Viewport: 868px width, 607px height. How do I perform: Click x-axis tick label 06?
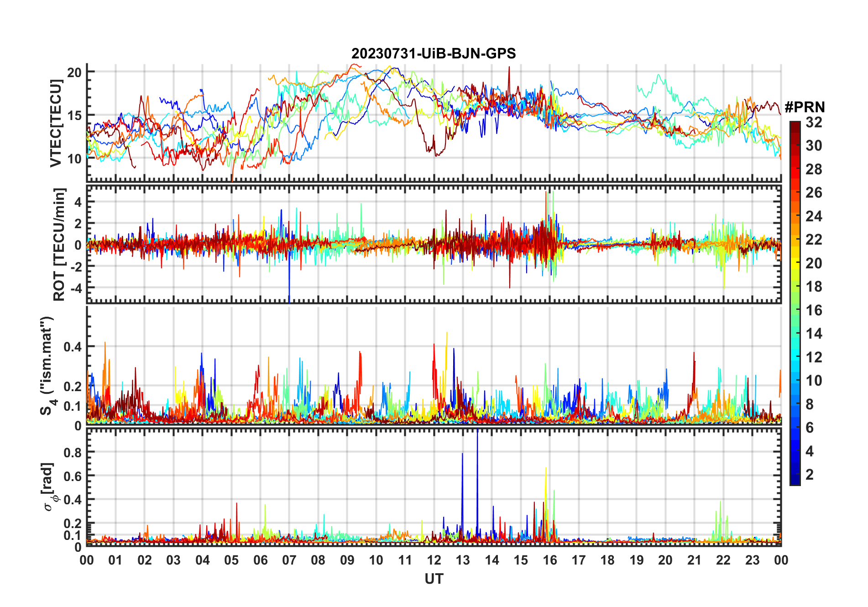click(x=260, y=560)
